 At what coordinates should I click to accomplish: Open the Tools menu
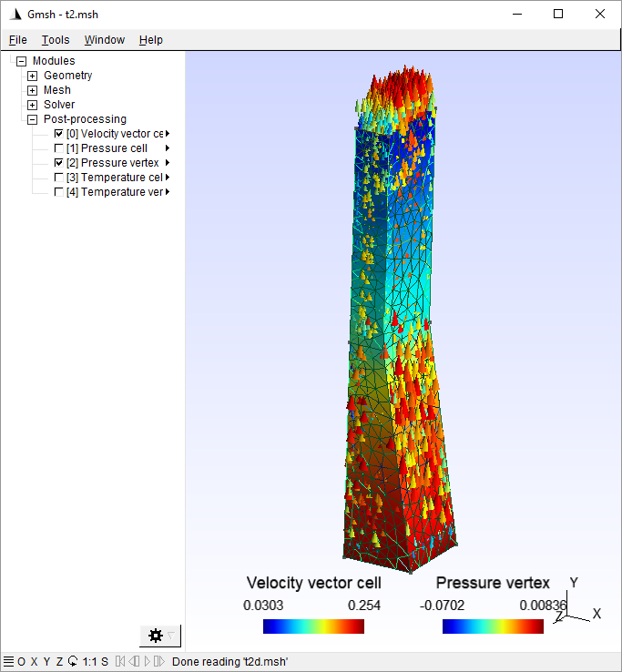(x=56, y=40)
